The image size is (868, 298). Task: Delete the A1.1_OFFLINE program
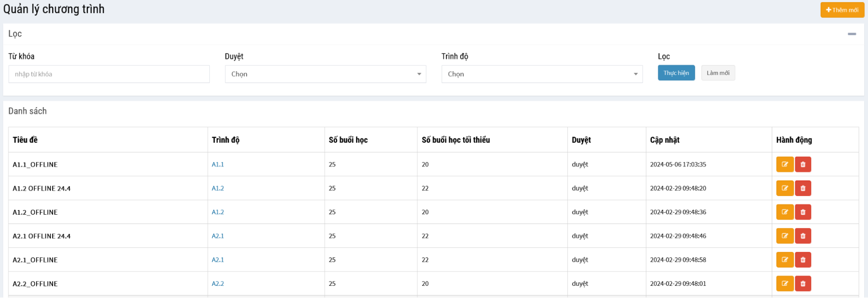tap(802, 164)
